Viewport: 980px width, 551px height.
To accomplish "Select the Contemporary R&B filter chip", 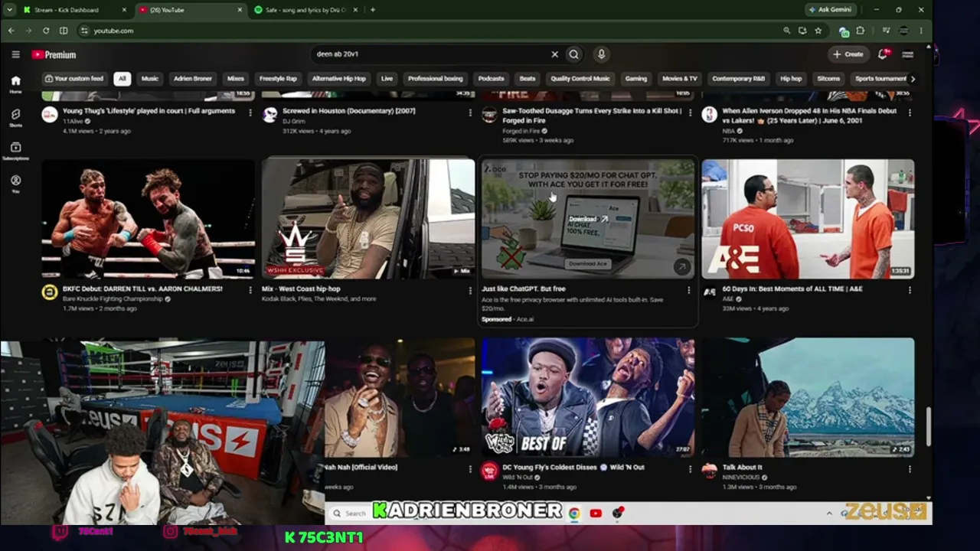I will pyautogui.click(x=739, y=78).
